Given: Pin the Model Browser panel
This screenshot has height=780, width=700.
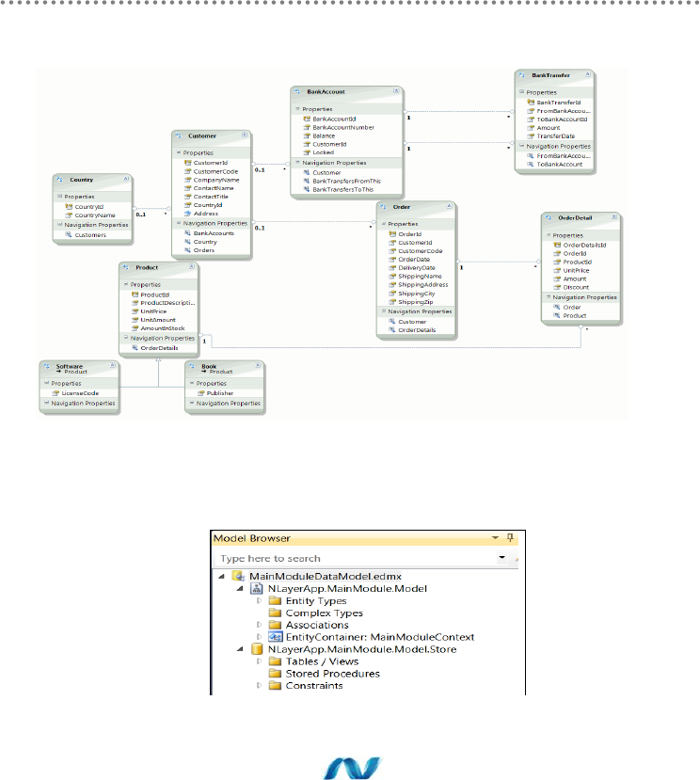Looking at the screenshot, I should (510, 538).
